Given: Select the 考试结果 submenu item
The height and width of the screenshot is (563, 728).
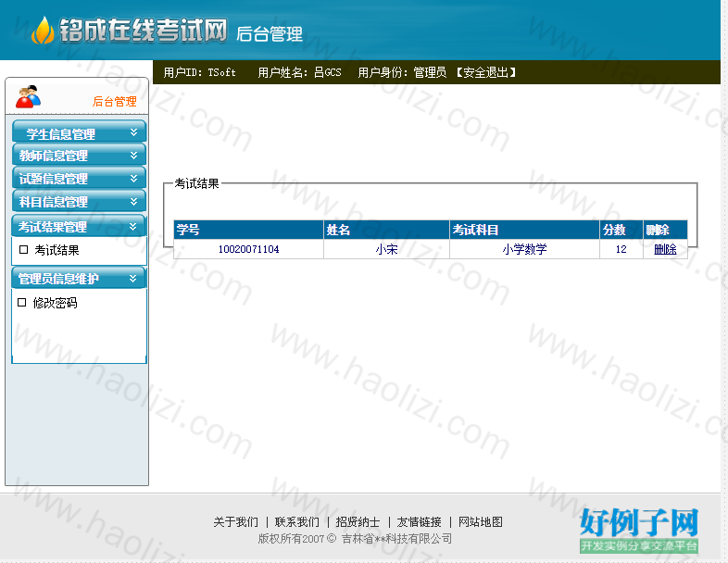Looking at the screenshot, I should [x=56, y=250].
